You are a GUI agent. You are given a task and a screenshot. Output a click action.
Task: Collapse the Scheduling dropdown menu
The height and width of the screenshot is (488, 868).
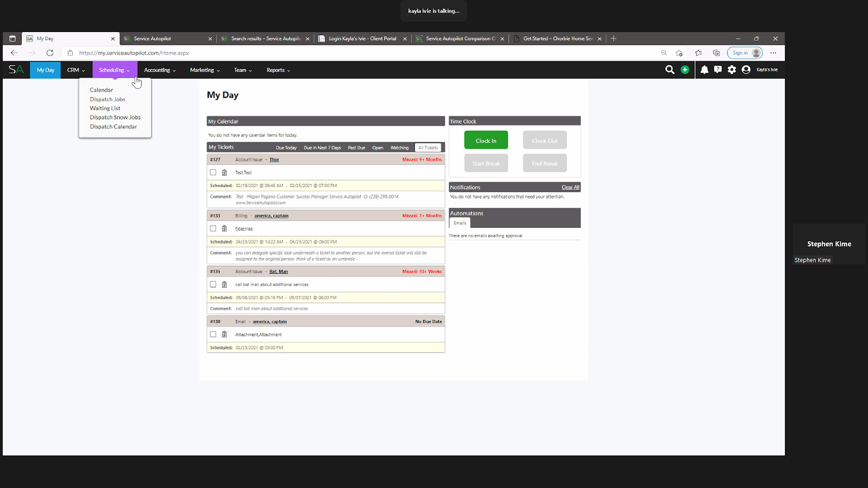pos(114,70)
